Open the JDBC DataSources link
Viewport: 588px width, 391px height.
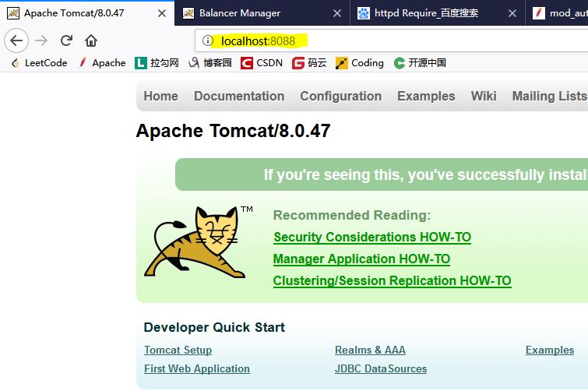coord(381,368)
